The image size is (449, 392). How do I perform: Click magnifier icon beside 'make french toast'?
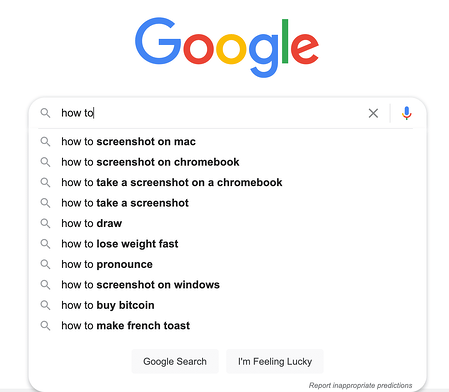[45, 326]
